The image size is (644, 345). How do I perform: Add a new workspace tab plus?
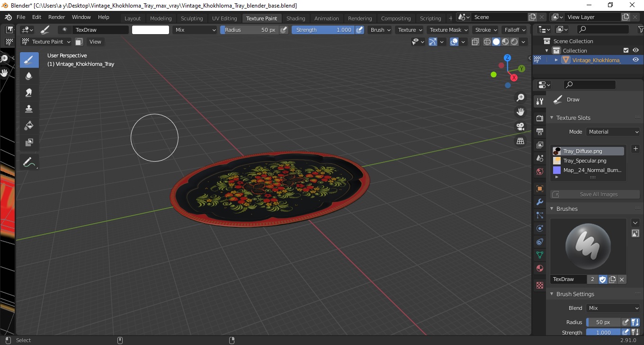coord(450,18)
